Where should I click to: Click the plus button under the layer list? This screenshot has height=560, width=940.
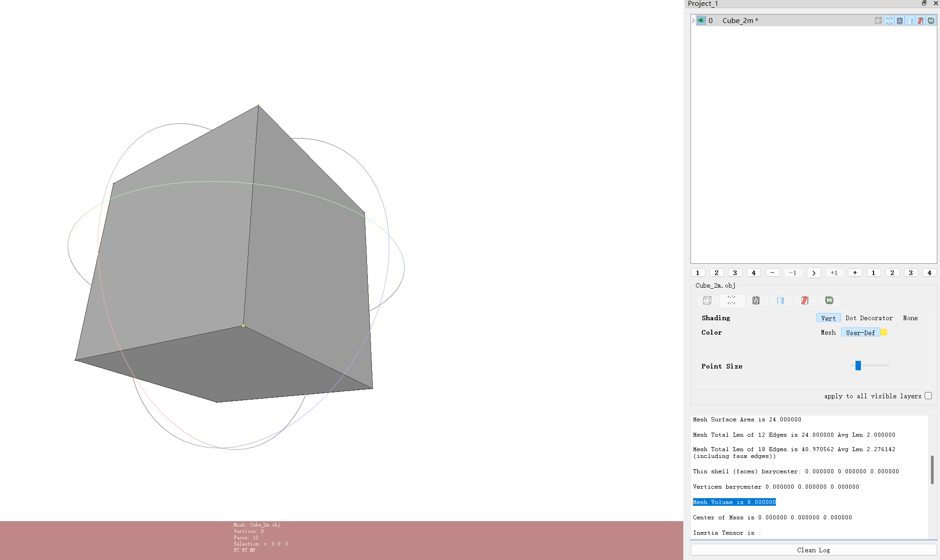click(x=855, y=273)
